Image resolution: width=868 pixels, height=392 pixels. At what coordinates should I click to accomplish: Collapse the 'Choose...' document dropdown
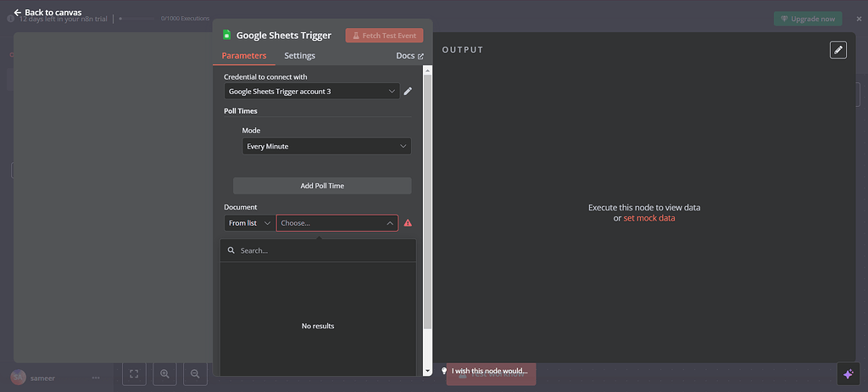pos(390,223)
